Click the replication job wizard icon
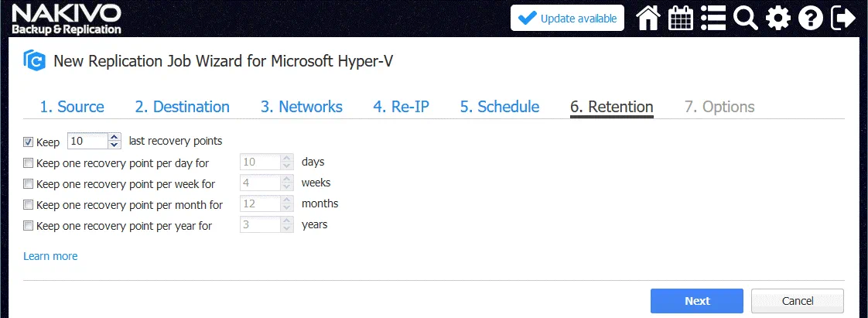 pos(34,61)
